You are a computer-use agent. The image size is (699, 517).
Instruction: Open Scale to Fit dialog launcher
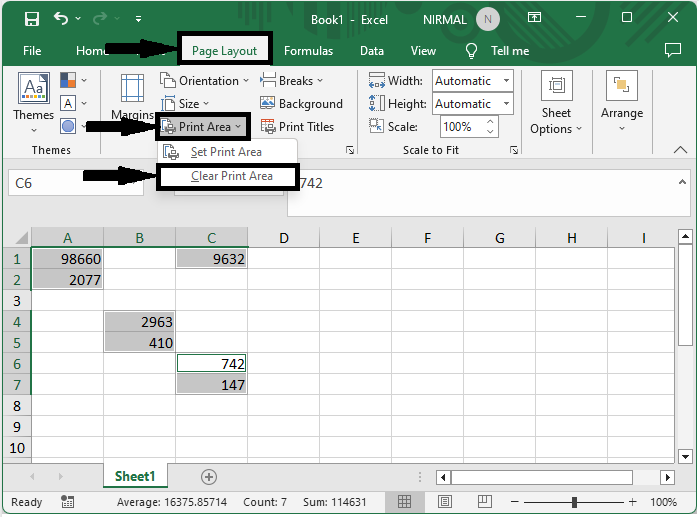pyautogui.click(x=514, y=150)
